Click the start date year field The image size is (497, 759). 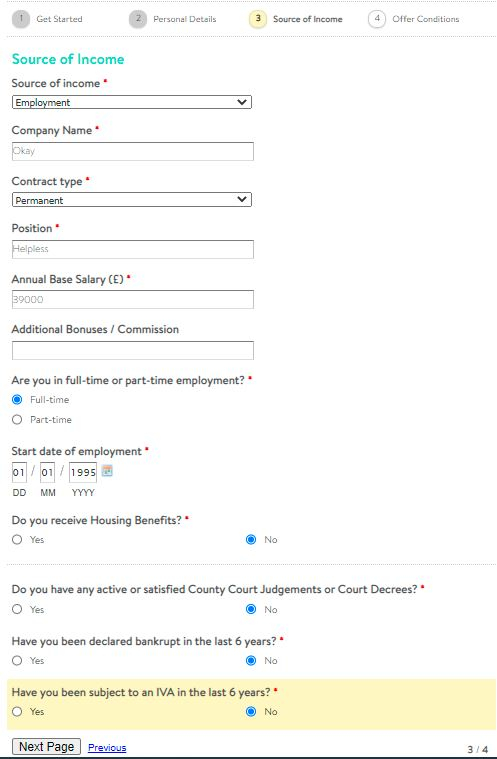[83, 472]
